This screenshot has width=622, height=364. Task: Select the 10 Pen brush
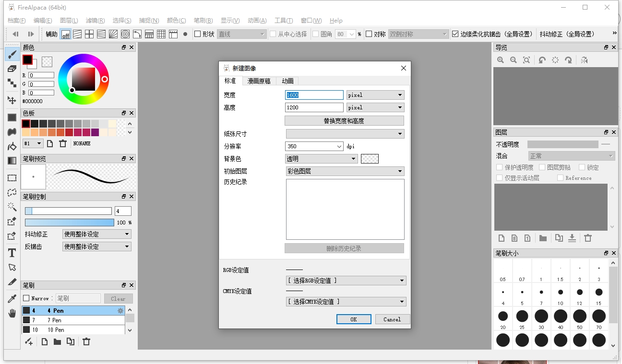[x=73, y=329]
